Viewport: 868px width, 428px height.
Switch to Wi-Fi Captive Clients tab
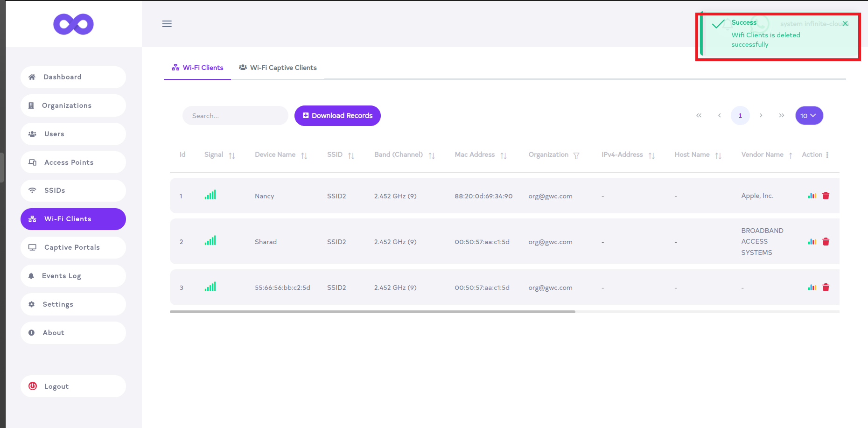(x=278, y=68)
